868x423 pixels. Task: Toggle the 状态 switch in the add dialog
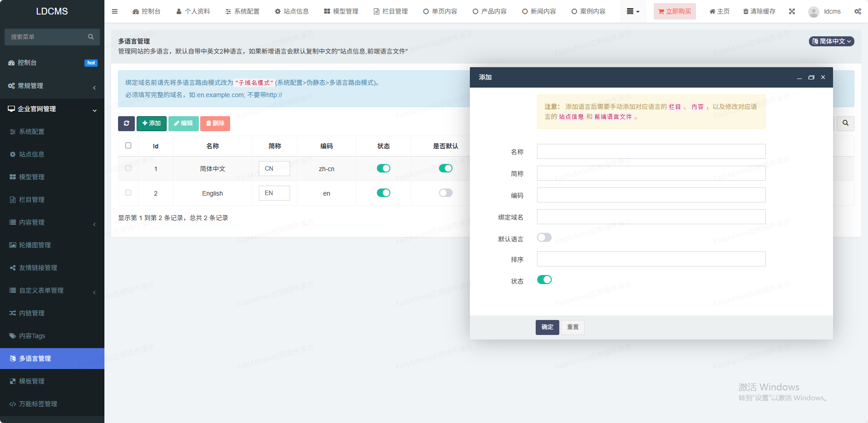pos(544,280)
